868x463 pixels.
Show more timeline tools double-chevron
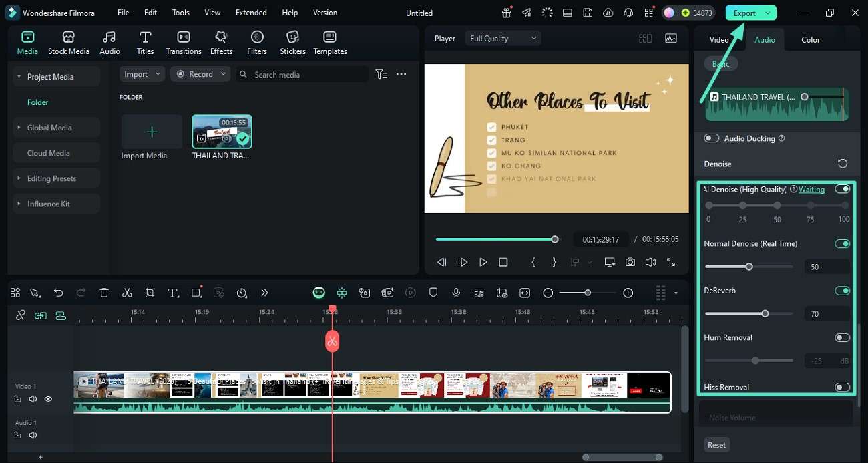264,293
